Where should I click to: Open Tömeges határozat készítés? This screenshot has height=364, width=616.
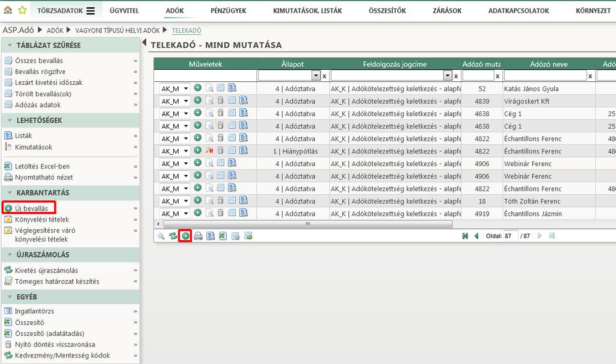57,282
